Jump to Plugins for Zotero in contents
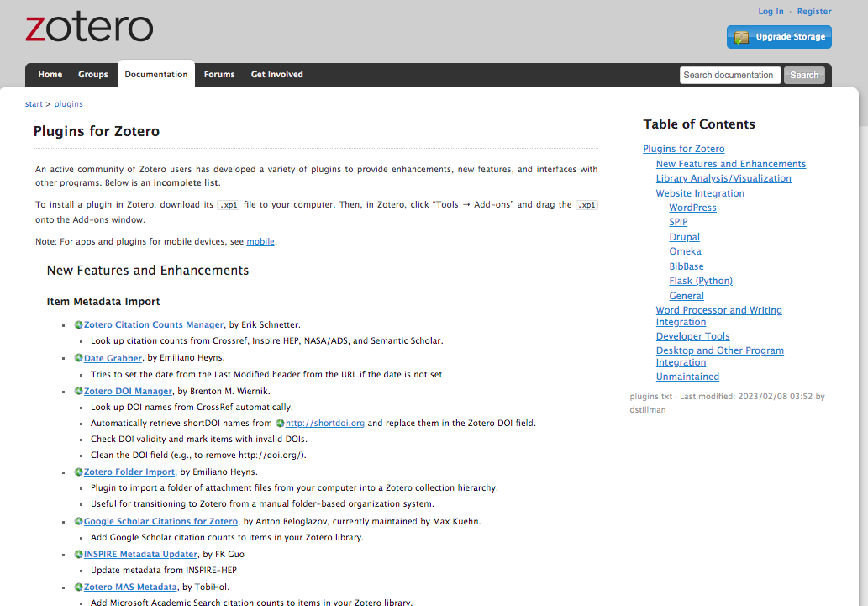This screenshot has height=606, width=868. 684,149
